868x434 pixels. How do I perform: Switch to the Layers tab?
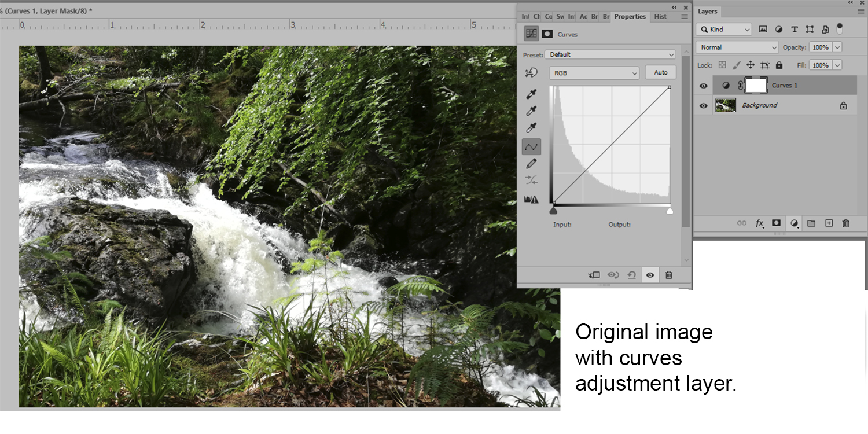point(708,11)
